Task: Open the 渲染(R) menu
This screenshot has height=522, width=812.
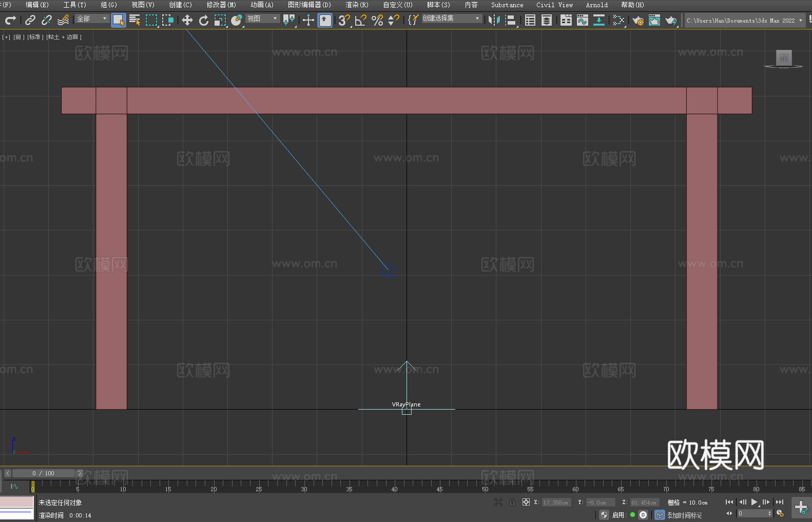Action: click(x=357, y=5)
